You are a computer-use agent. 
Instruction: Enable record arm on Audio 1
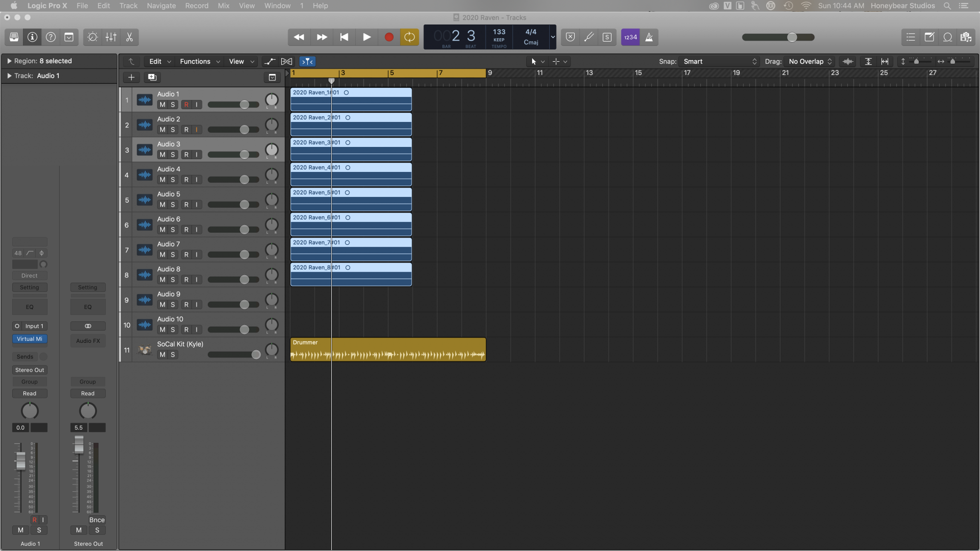pos(186,104)
